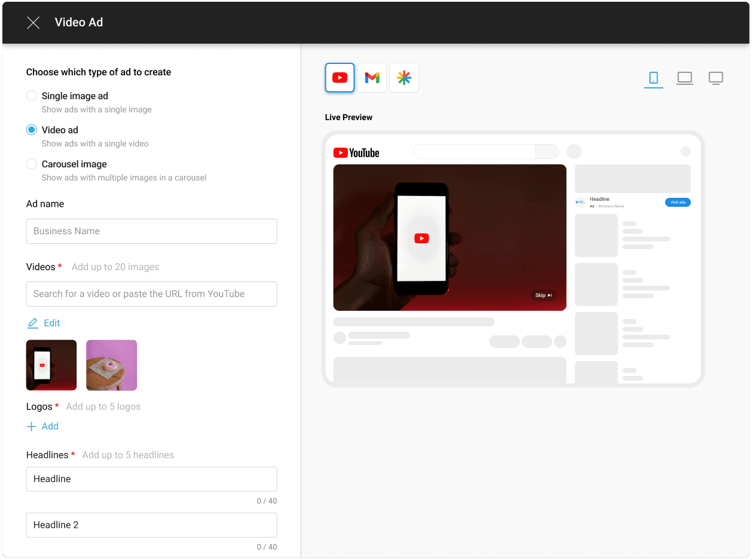
Task: Choose the Video ad radio option
Action: 32,130
